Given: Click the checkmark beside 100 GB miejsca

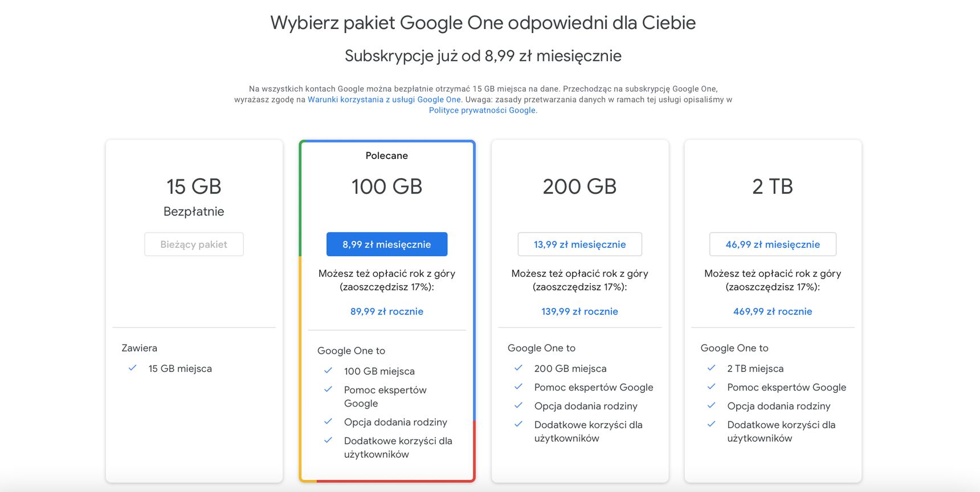Looking at the screenshot, I should coord(328,371).
